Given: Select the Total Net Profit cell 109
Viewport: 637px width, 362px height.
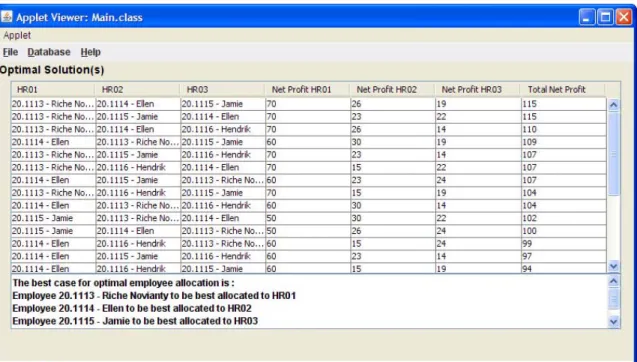Looking at the screenshot, I should pos(563,142).
